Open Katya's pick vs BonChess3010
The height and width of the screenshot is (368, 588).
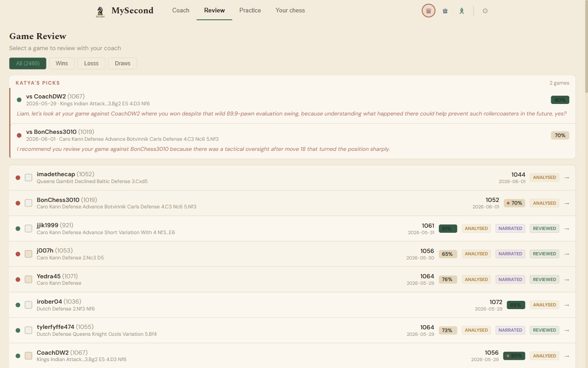click(x=293, y=141)
